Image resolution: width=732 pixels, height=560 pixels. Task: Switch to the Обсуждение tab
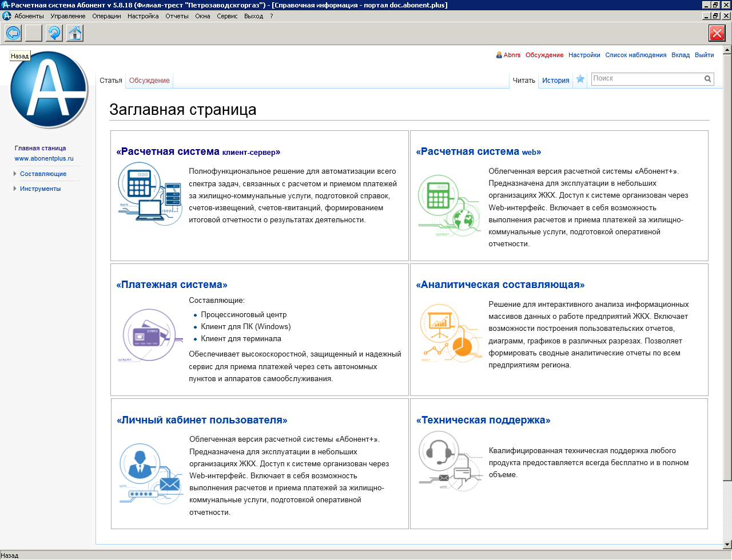149,81
